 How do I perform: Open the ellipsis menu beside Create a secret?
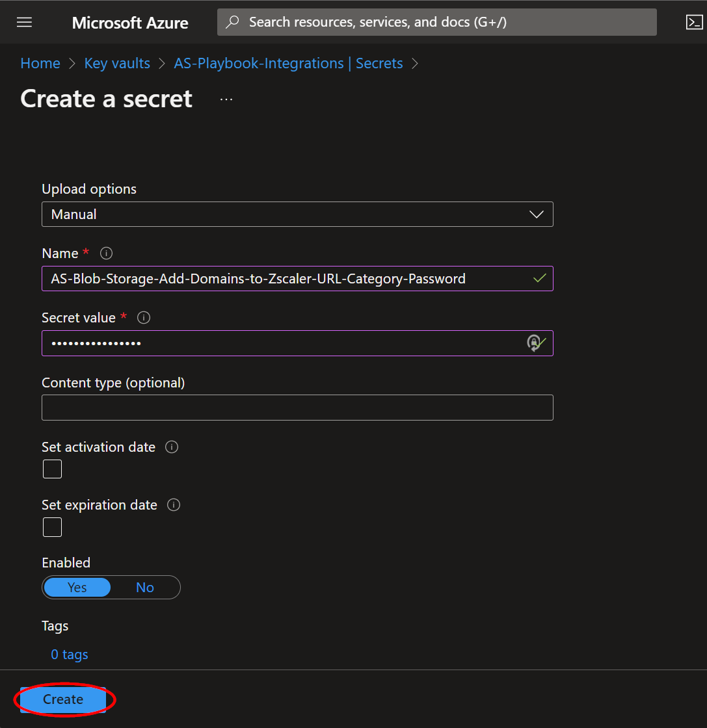(x=226, y=99)
